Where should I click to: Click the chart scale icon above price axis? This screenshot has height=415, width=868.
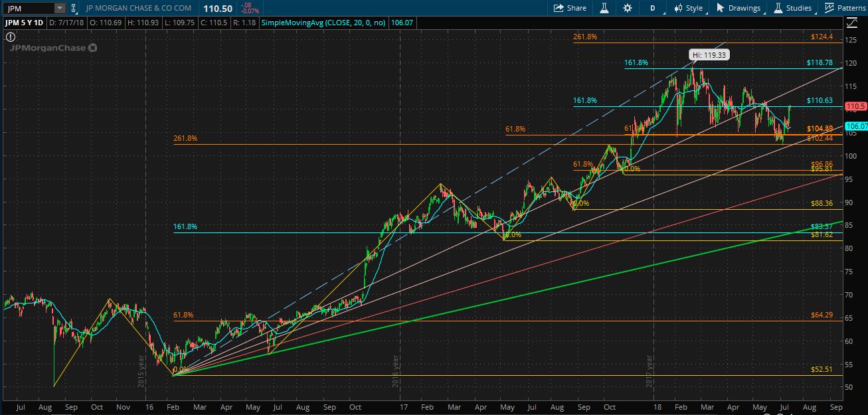coord(853,23)
